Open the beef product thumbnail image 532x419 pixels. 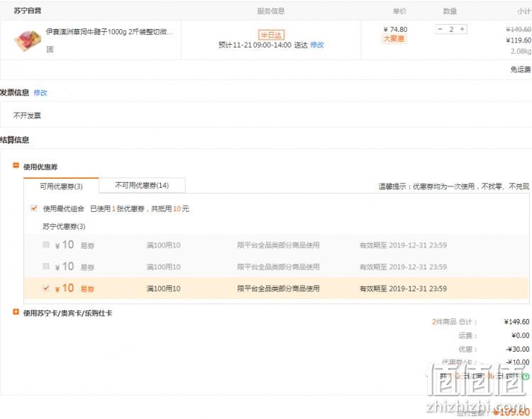27,40
